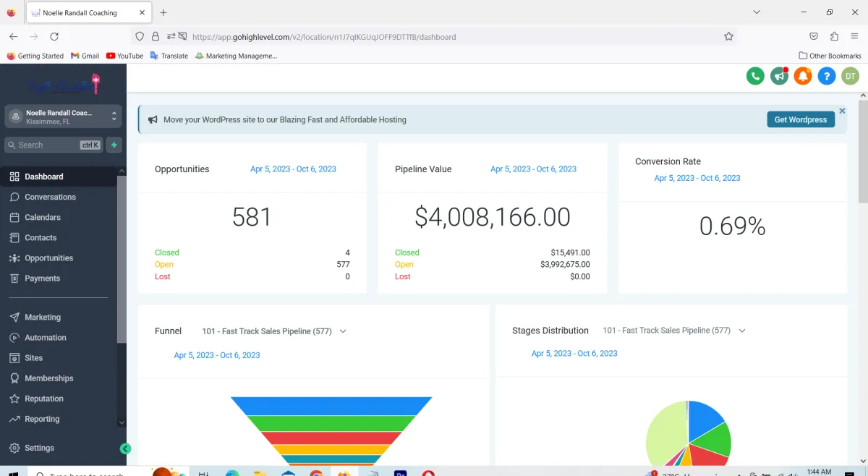
Task: Click the Get Wordpress button
Action: [801, 119]
